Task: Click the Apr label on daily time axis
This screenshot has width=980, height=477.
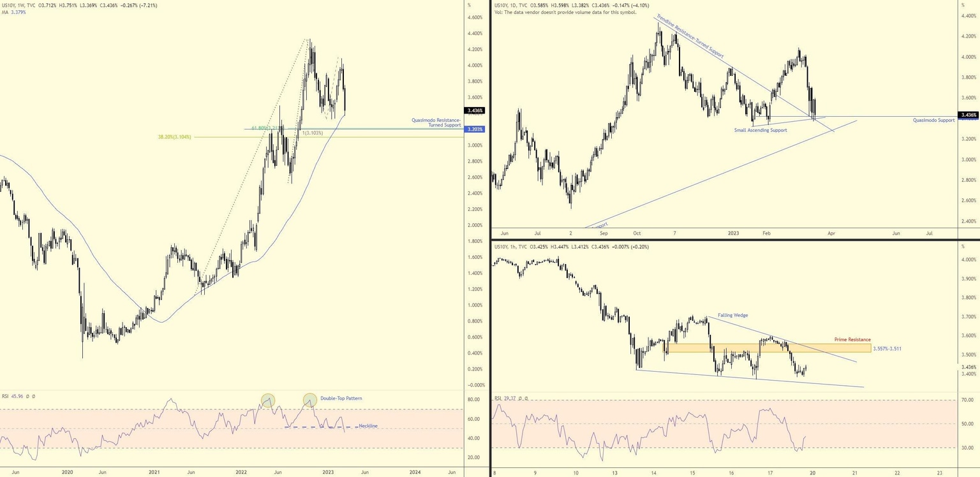Action: (x=831, y=233)
